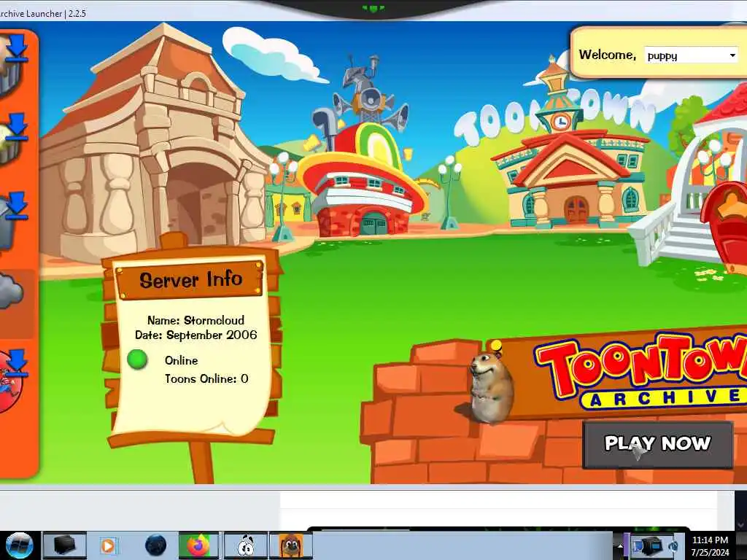Image resolution: width=747 pixels, height=560 pixels.
Task: Open the cartoon eyes taskbar app
Action: (x=245, y=545)
